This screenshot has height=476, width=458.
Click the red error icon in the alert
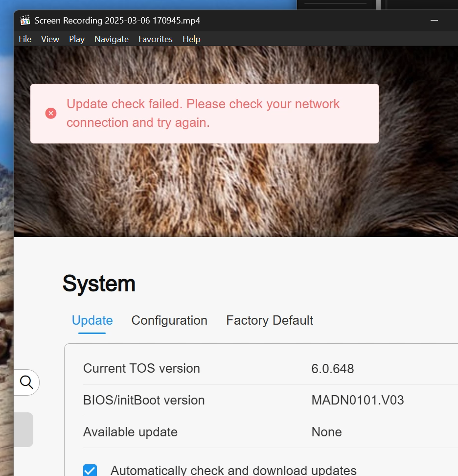[51, 113]
